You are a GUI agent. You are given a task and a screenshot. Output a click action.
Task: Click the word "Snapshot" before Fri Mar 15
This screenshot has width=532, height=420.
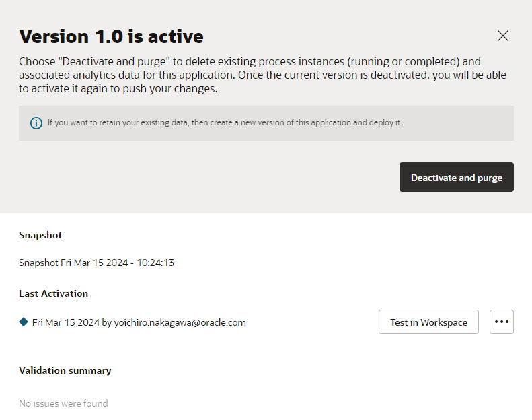(38, 262)
